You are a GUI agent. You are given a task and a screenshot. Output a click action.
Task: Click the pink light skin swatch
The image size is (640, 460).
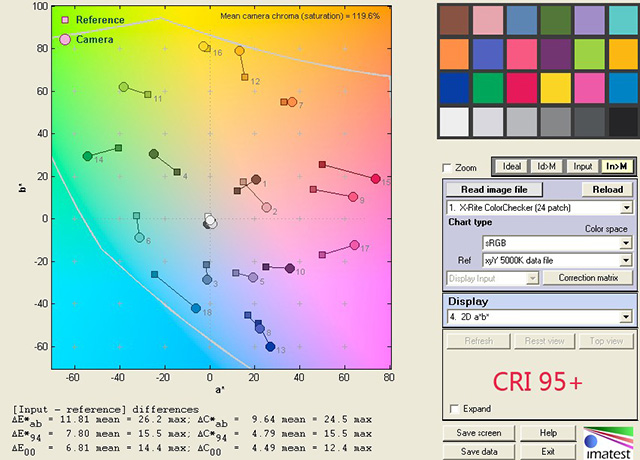[488, 20]
